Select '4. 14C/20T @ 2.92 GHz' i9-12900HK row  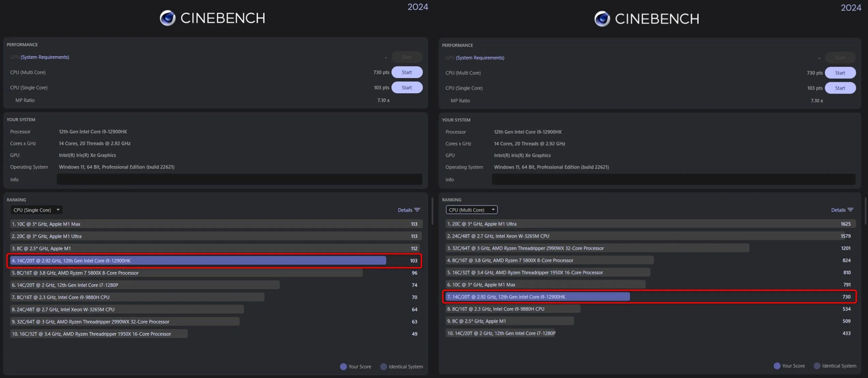(x=214, y=261)
